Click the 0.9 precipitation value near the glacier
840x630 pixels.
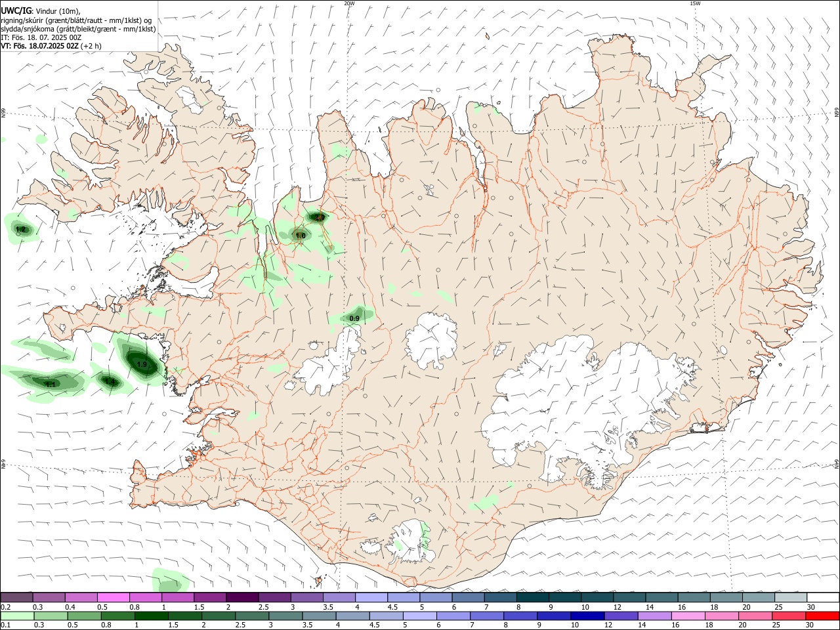pos(354,318)
